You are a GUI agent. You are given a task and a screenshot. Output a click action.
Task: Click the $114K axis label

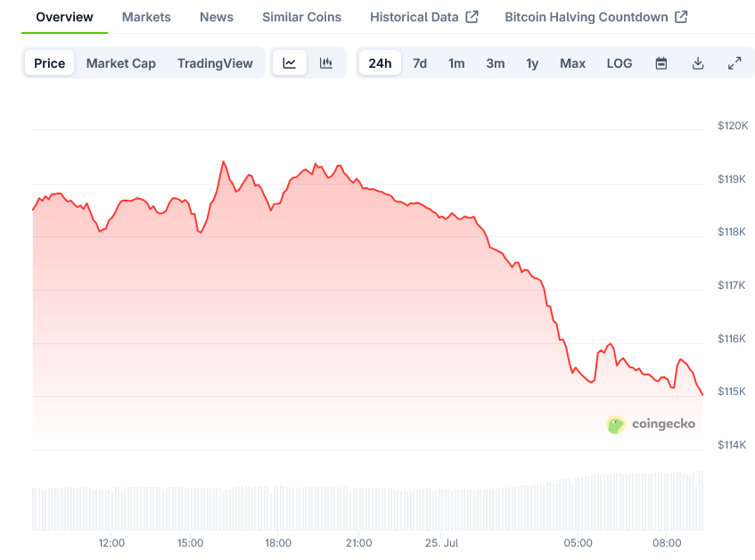[x=732, y=444]
